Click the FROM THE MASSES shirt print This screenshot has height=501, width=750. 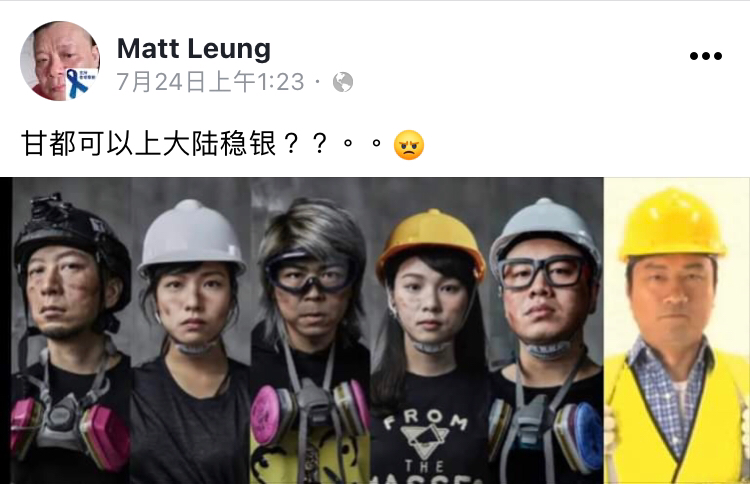[425, 445]
